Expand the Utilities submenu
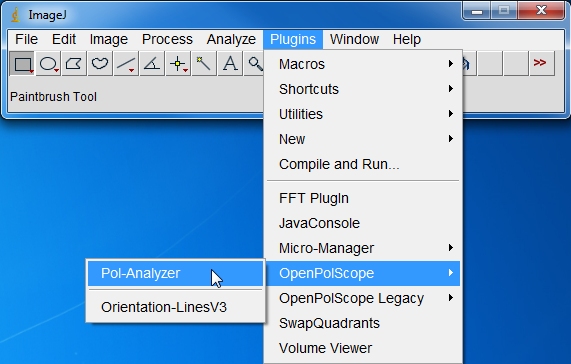 click(x=363, y=114)
